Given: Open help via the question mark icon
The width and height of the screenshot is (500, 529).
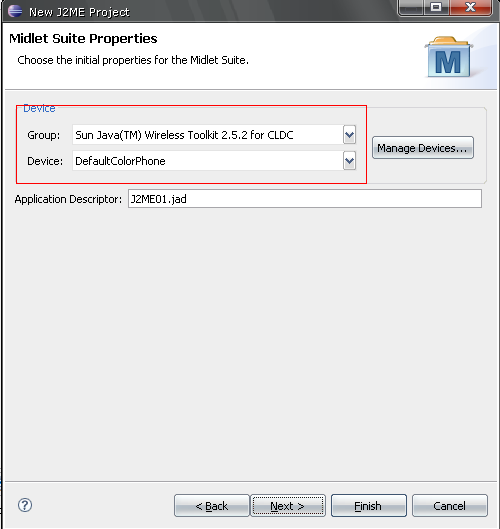Looking at the screenshot, I should click(25, 505).
